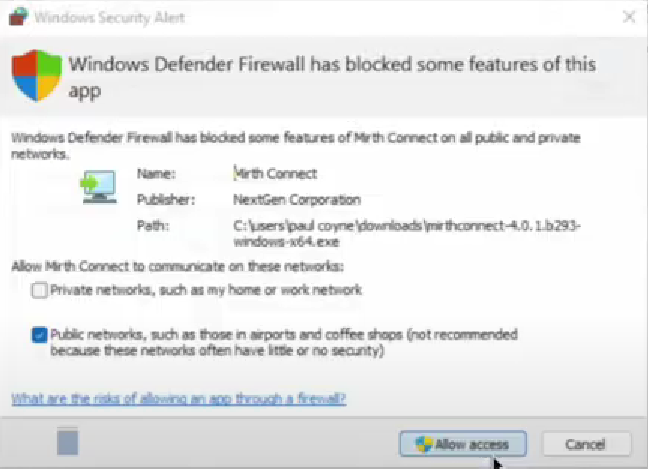Click the 'Publisher:' field label

(166, 200)
